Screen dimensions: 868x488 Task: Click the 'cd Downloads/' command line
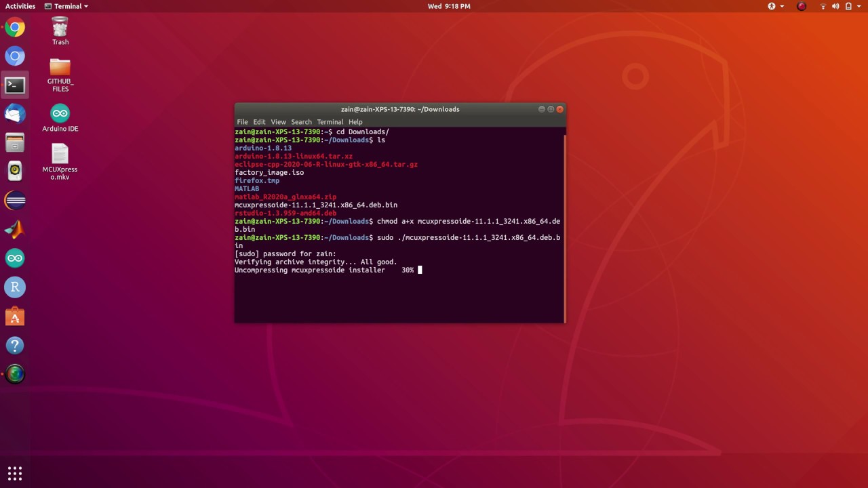click(x=312, y=131)
